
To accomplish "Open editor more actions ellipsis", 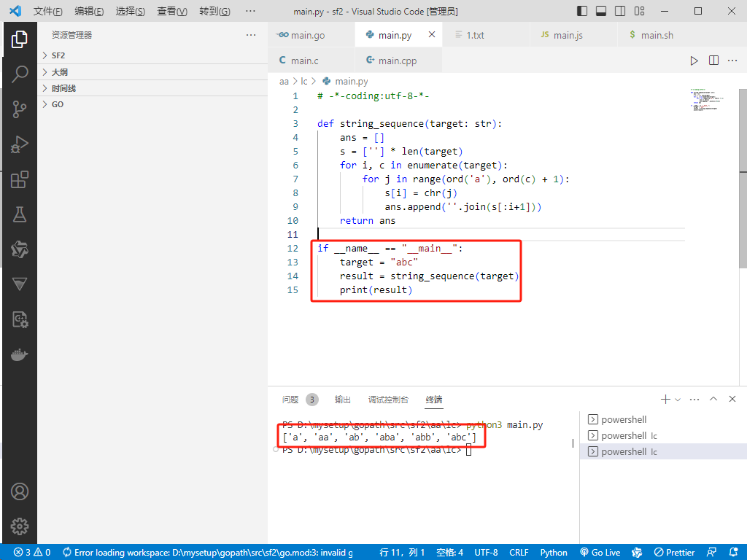I will (732, 61).
